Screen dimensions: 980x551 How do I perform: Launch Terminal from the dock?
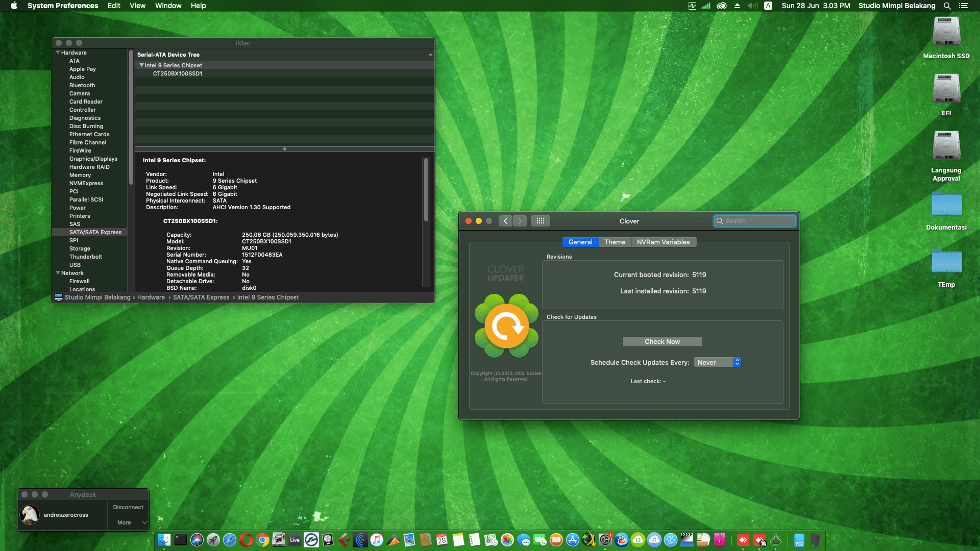pyautogui.click(x=181, y=540)
